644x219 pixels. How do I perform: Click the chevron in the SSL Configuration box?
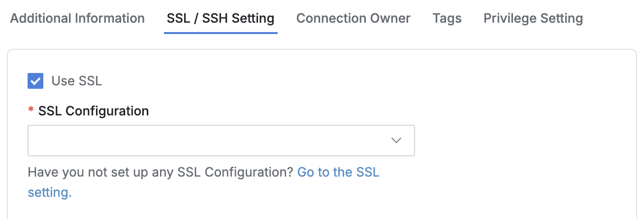coord(396,141)
